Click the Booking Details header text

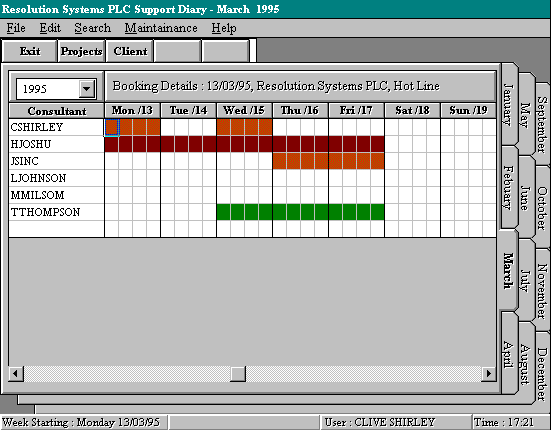[276, 86]
